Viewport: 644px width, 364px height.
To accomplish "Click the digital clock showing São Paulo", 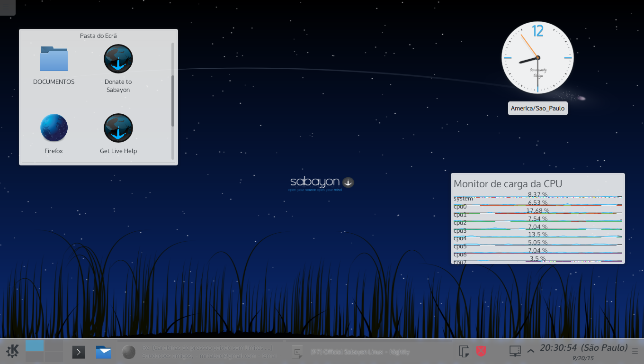I will 583,351.
